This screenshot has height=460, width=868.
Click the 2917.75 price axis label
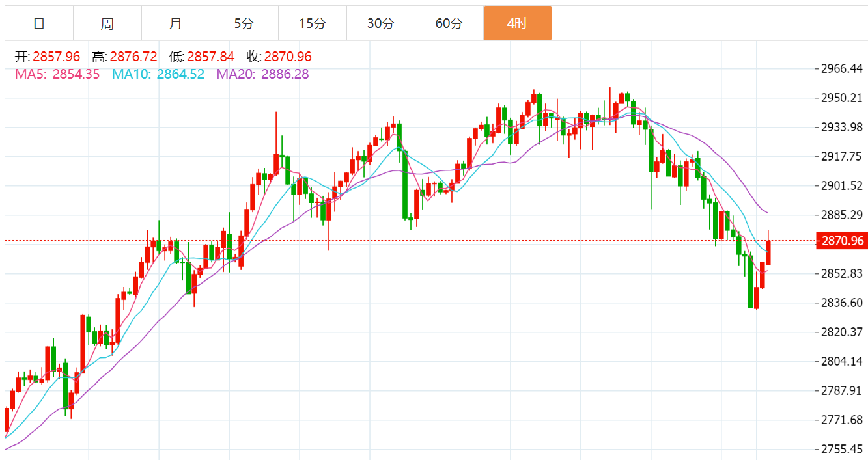[x=843, y=156]
